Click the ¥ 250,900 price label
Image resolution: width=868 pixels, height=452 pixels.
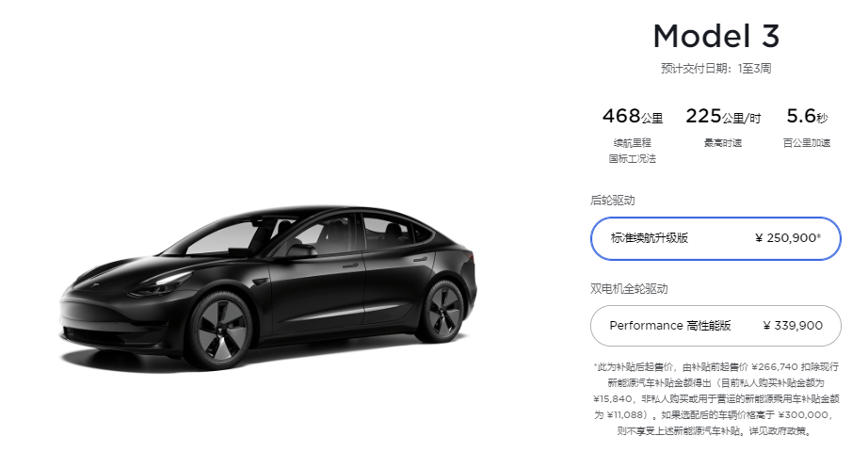pyautogui.click(x=788, y=238)
